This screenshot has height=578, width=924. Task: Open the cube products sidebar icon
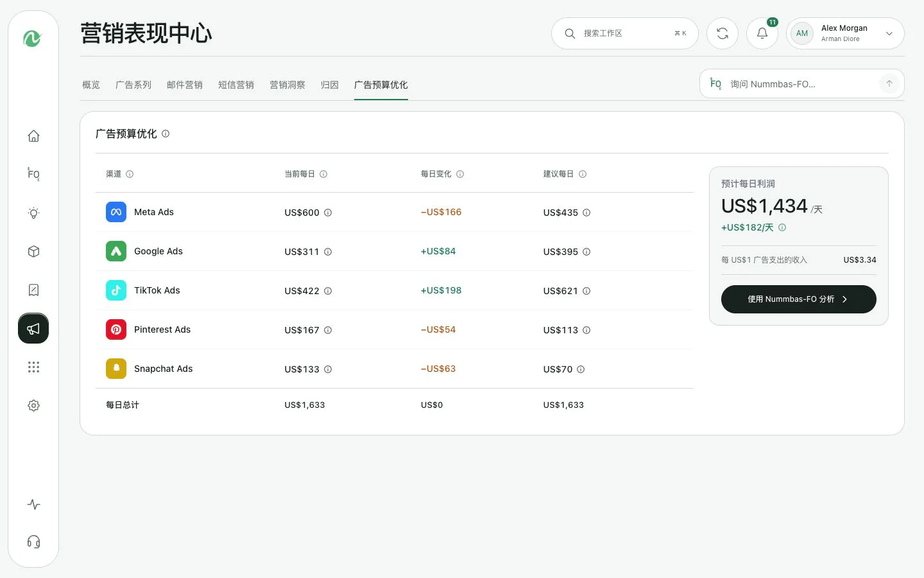[x=33, y=251]
